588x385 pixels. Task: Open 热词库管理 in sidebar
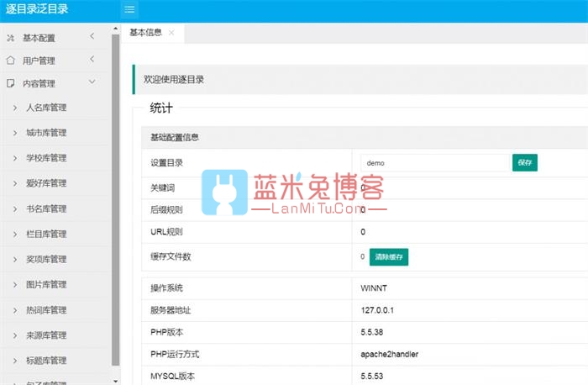click(46, 310)
